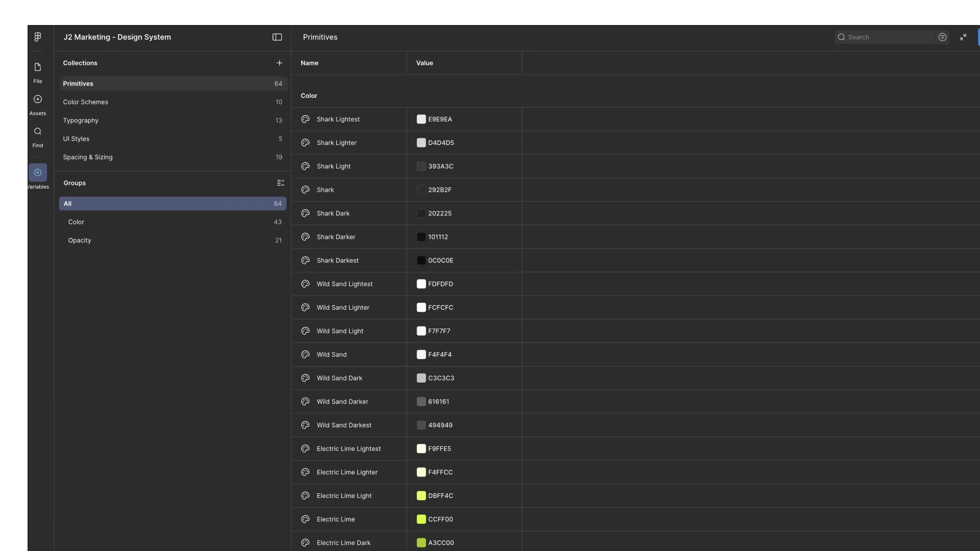Screen dimensions: 980x551
Task: Select the Variables sidebar icon
Action: [x=38, y=172]
